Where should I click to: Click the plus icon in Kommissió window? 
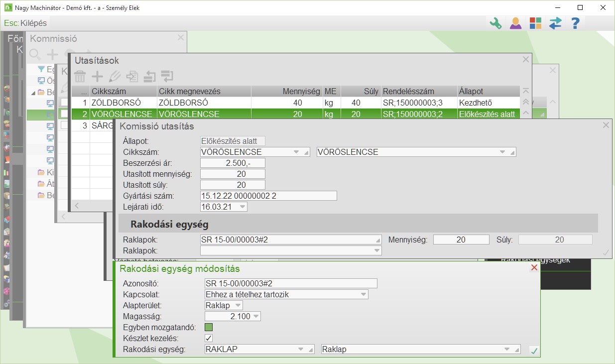[52, 54]
